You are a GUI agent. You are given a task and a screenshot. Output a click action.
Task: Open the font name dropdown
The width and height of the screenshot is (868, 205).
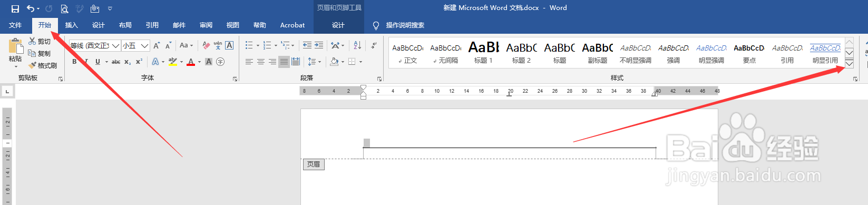point(115,46)
